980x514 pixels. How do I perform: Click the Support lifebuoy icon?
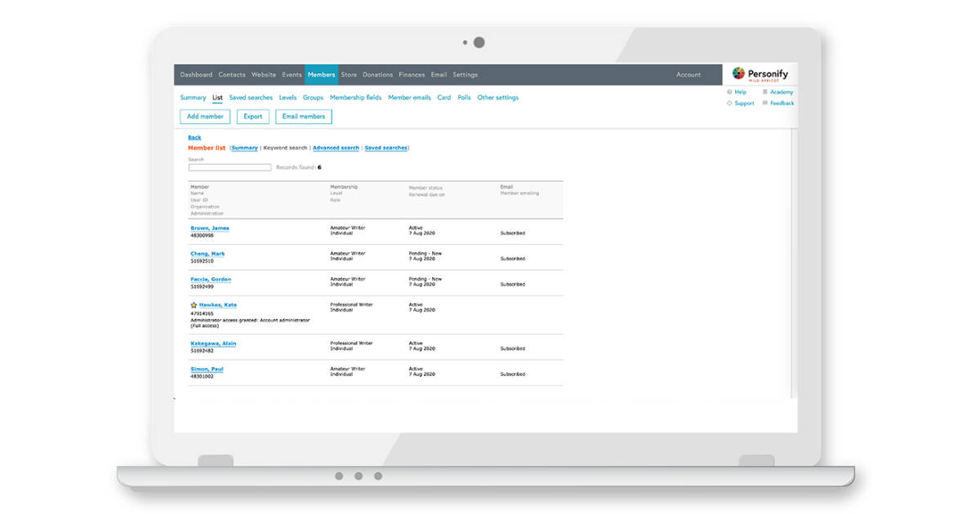click(x=731, y=103)
